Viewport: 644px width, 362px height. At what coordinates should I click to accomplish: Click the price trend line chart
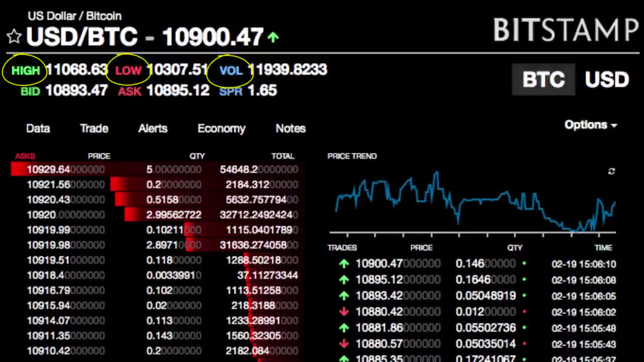point(475,202)
